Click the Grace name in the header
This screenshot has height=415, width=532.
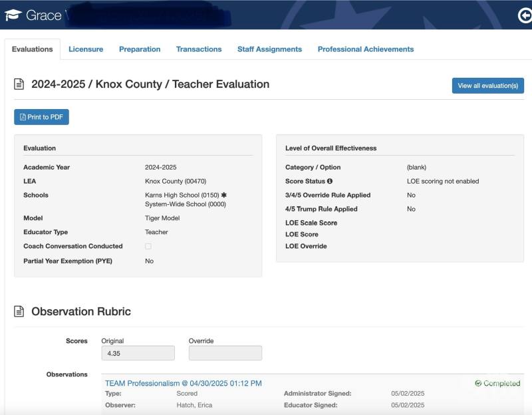pyautogui.click(x=44, y=15)
